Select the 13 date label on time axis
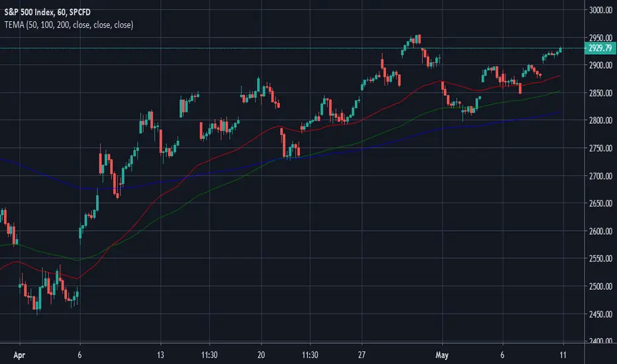 [x=160, y=355]
